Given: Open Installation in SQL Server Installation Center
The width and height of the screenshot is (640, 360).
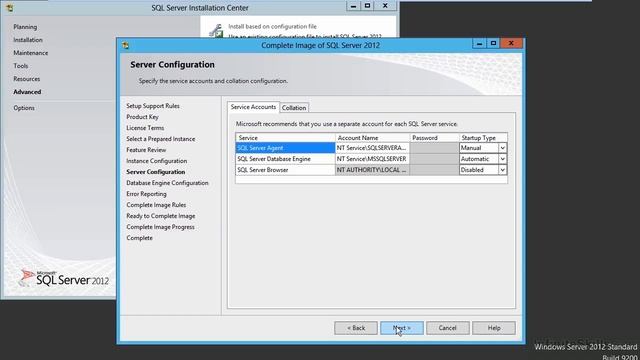Looking at the screenshot, I should coord(28,40).
